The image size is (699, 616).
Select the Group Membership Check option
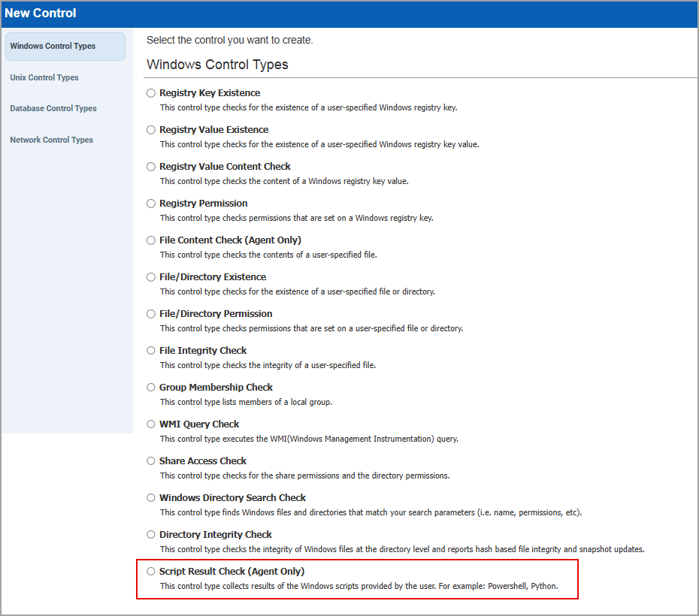point(151,388)
